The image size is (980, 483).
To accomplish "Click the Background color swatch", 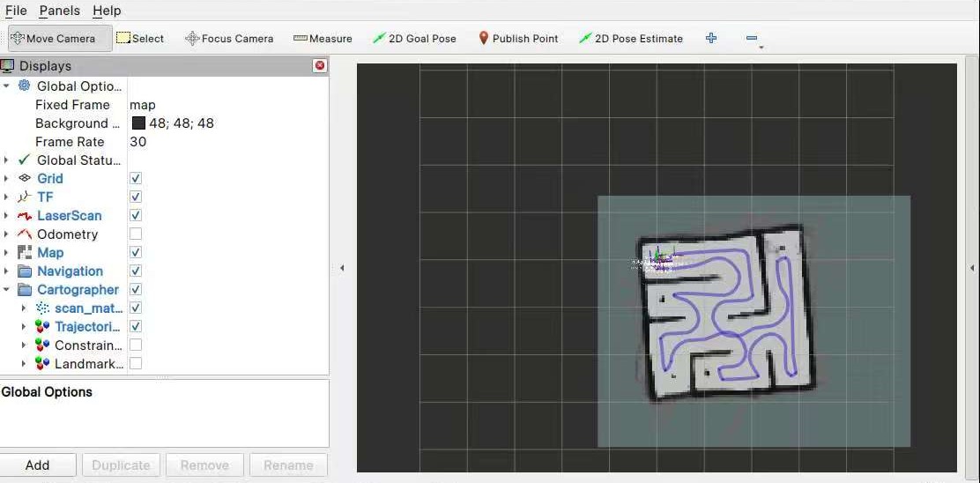I will pos(138,123).
